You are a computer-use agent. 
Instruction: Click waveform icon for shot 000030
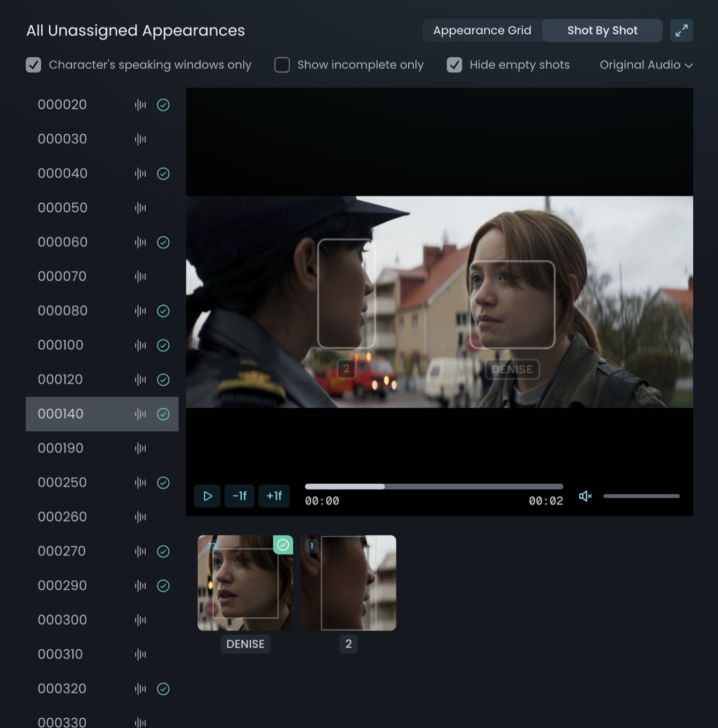coord(140,139)
